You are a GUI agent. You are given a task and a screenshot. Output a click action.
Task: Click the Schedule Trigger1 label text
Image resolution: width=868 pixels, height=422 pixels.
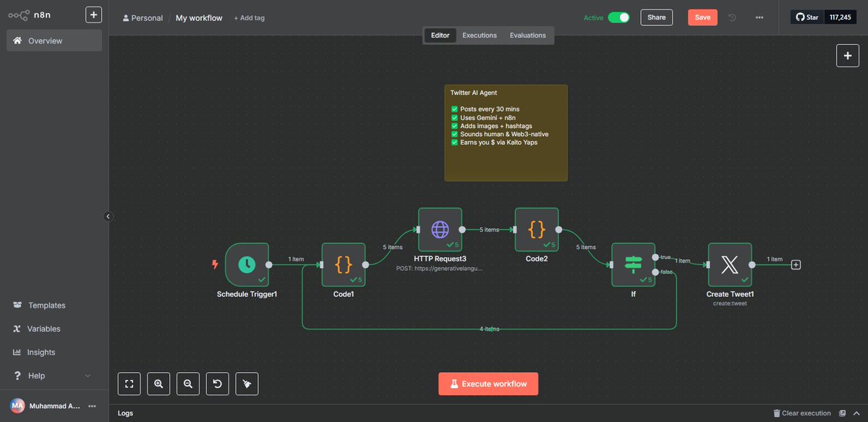click(247, 295)
